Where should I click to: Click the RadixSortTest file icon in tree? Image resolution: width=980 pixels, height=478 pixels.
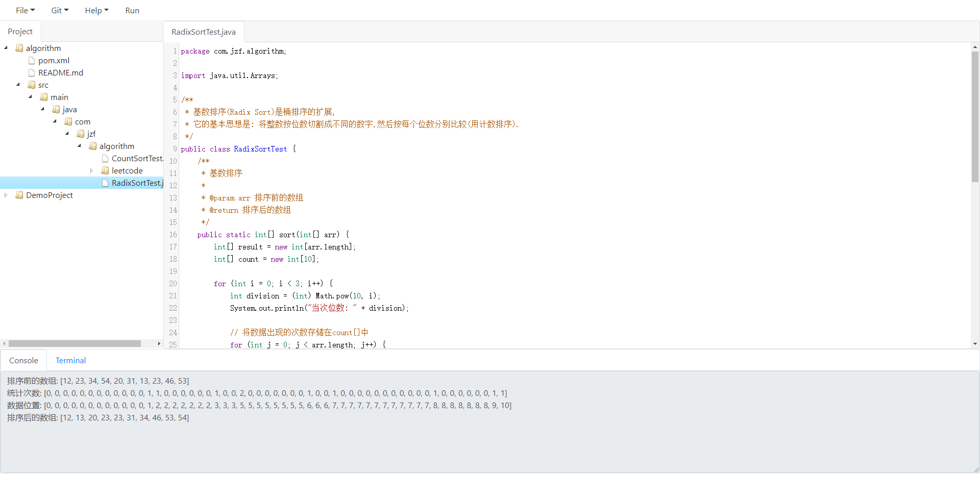tap(105, 183)
